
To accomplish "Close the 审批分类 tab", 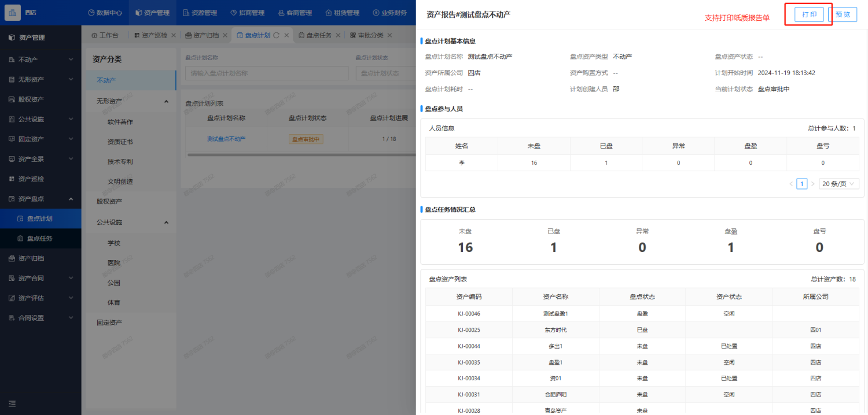I will pos(389,35).
